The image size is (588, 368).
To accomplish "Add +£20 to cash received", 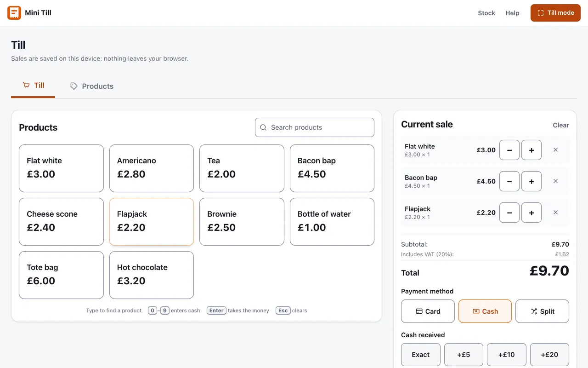I will tap(549, 355).
